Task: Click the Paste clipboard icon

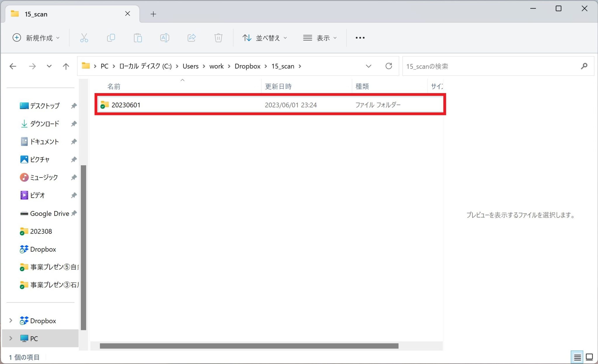Action: pos(138,38)
